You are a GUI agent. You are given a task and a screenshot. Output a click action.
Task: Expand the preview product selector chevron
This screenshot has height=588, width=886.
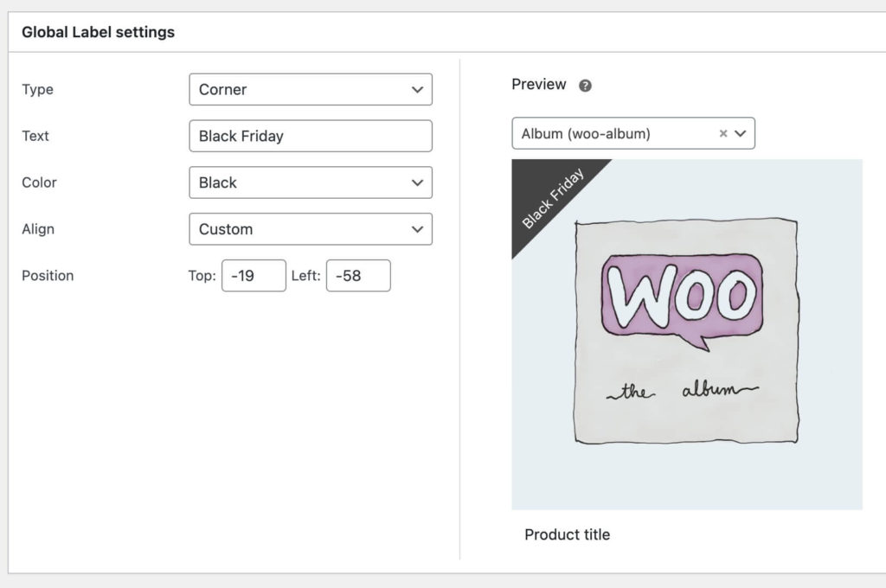(741, 133)
